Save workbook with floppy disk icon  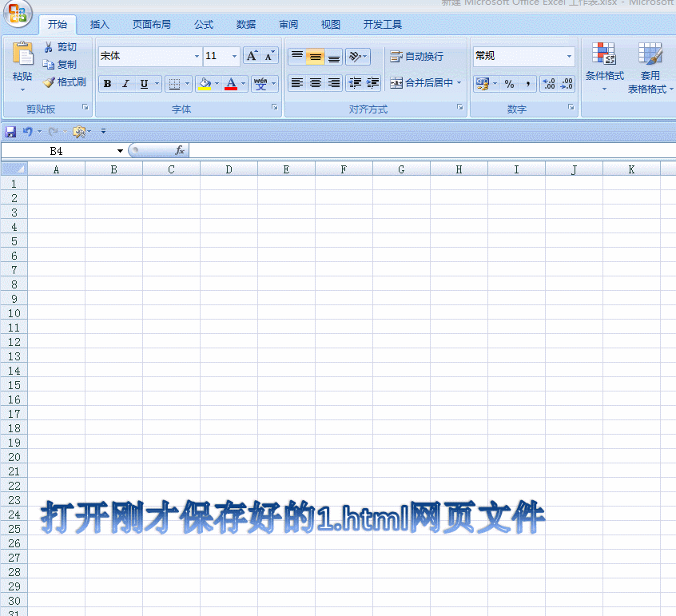click(10, 132)
